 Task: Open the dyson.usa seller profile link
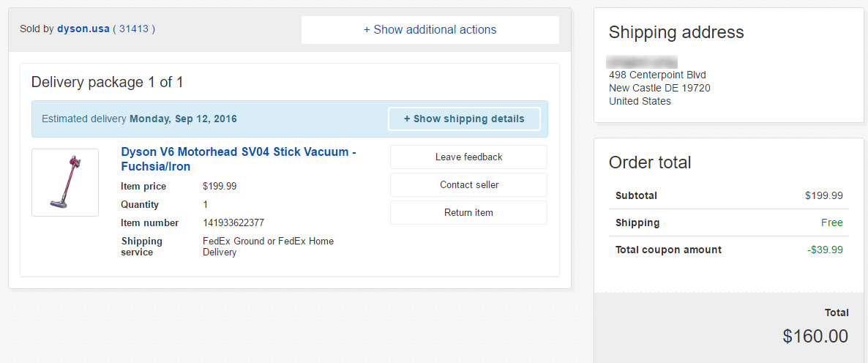coord(83,29)
